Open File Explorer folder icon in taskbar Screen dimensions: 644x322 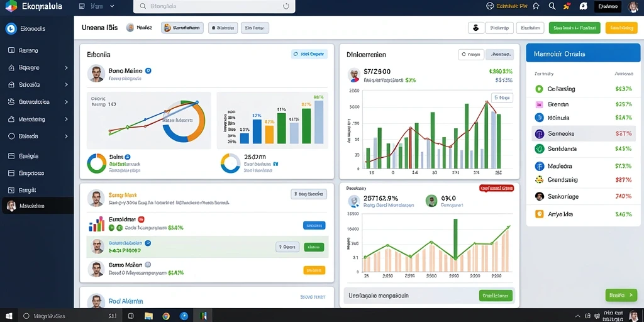[148, 316]
